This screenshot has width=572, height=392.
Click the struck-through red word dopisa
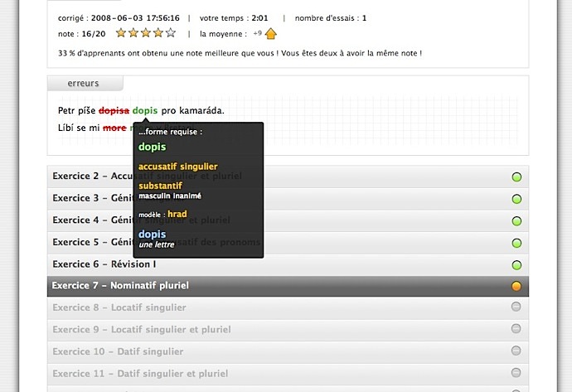pyautogui.click(x=114, y=111)
